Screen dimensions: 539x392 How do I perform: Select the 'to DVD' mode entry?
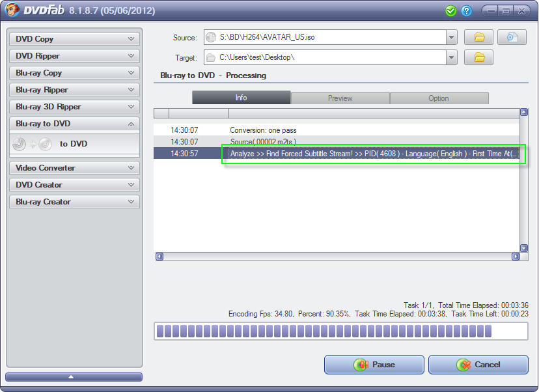click(74, 144)
